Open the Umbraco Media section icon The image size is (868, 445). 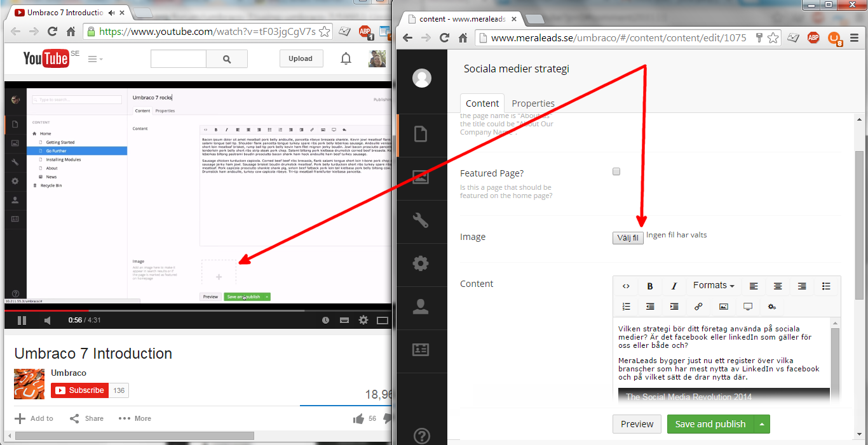[421, 178]
